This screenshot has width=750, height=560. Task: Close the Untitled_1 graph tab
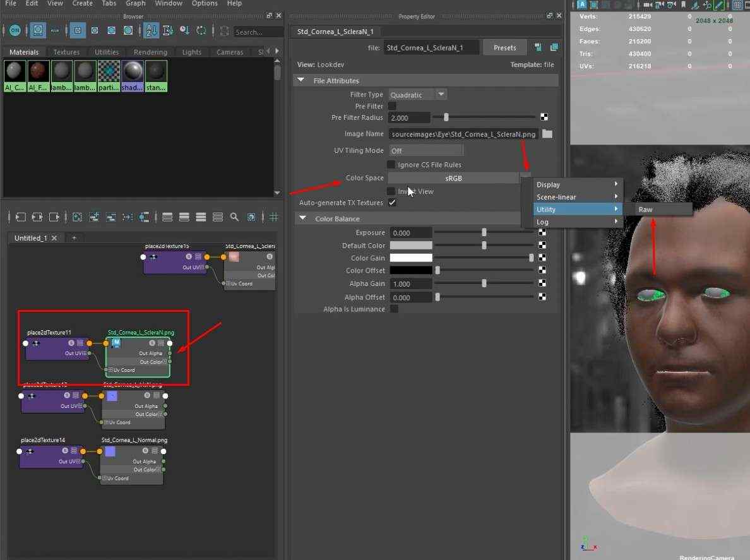point(54,237)
